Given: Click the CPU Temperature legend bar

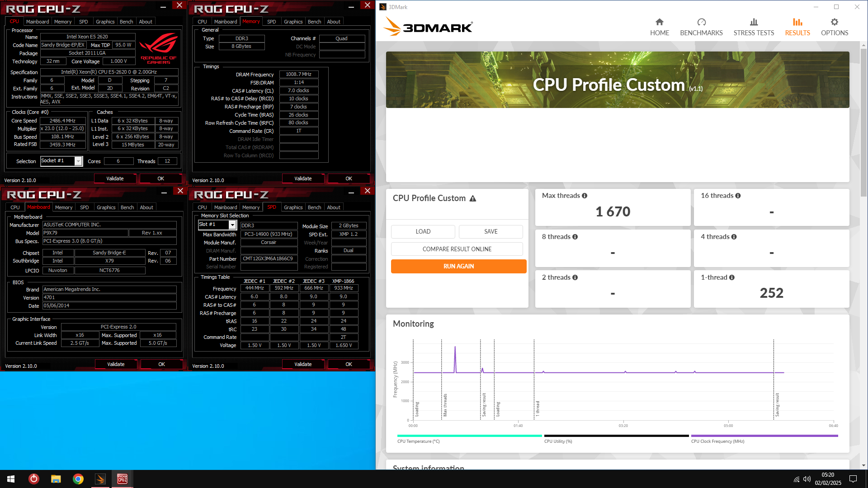Looking at the screenshot, I should (470, 436).
